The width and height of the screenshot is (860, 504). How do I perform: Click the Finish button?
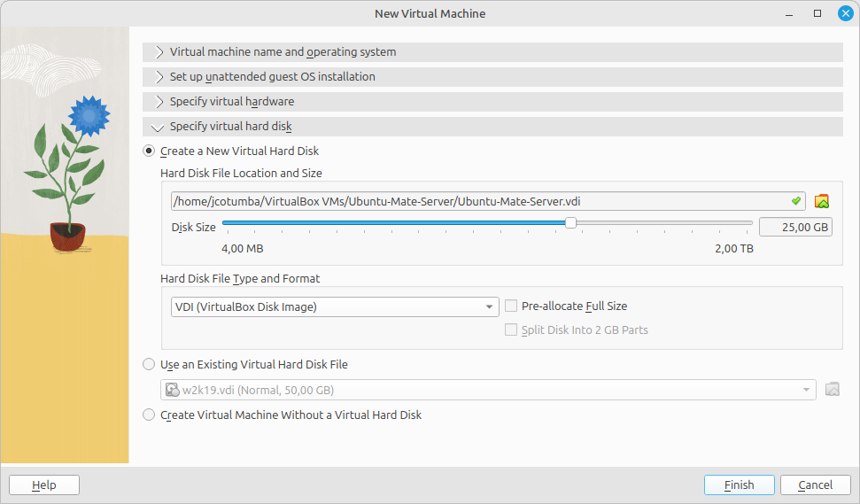(x=739, y=485)
